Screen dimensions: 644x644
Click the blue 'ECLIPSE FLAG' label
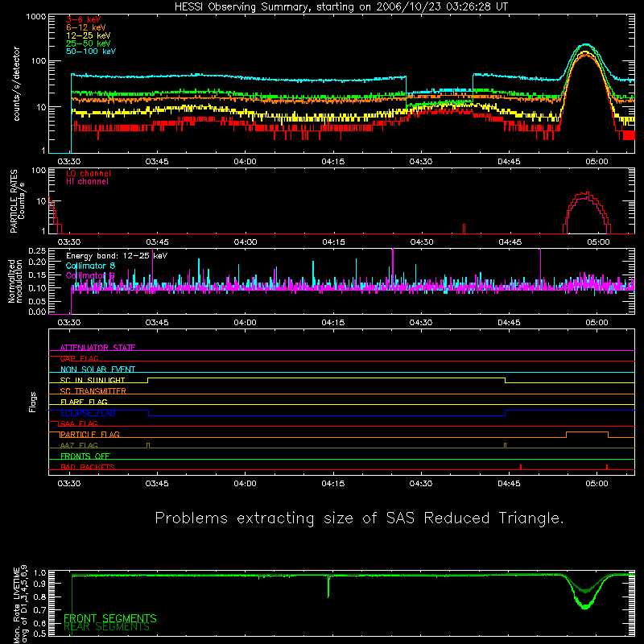[88, 413]
